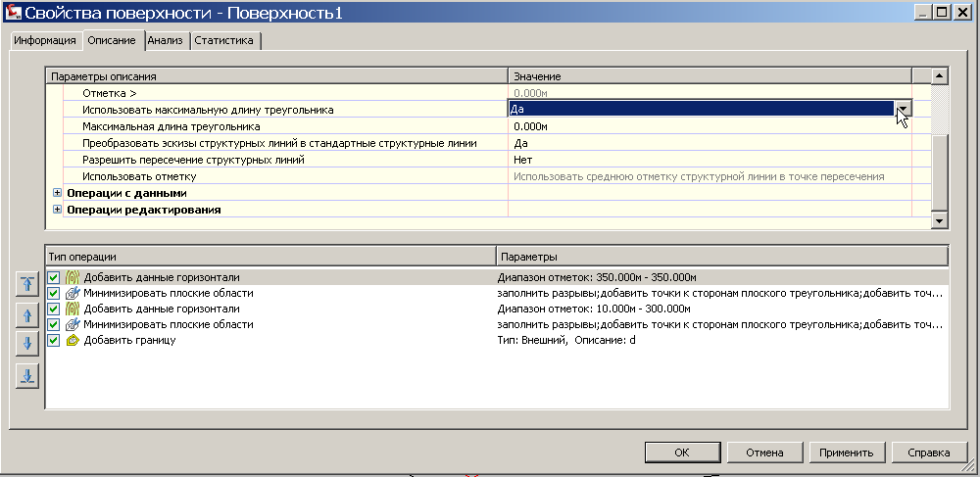Click the single down arrow button

[x=27, y=344]
